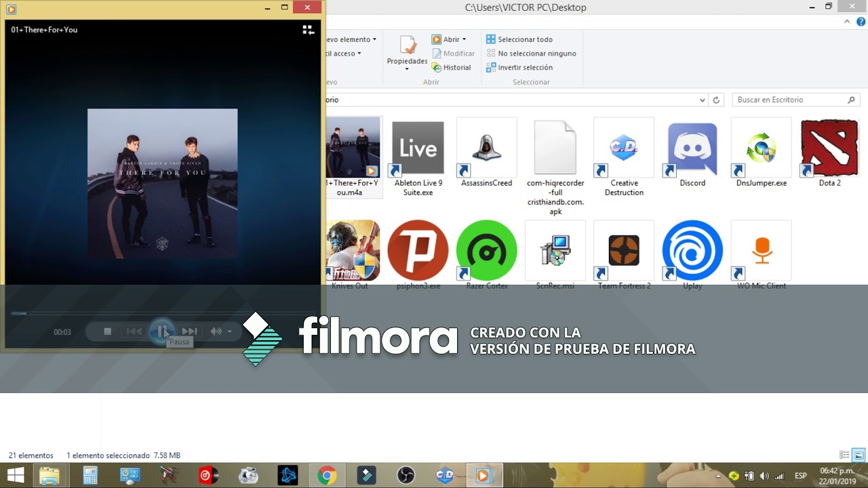This screenshot has height=488, width=868.
Task: Open the volume dropdown arrow in media player
Action: pos(230,331)
